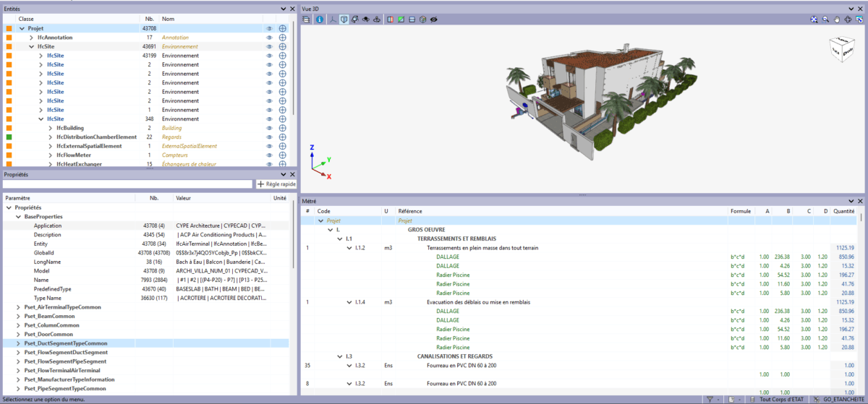Select the zoom window magnifier tool
The image size is (868, 404).
(x=825, y=19)
